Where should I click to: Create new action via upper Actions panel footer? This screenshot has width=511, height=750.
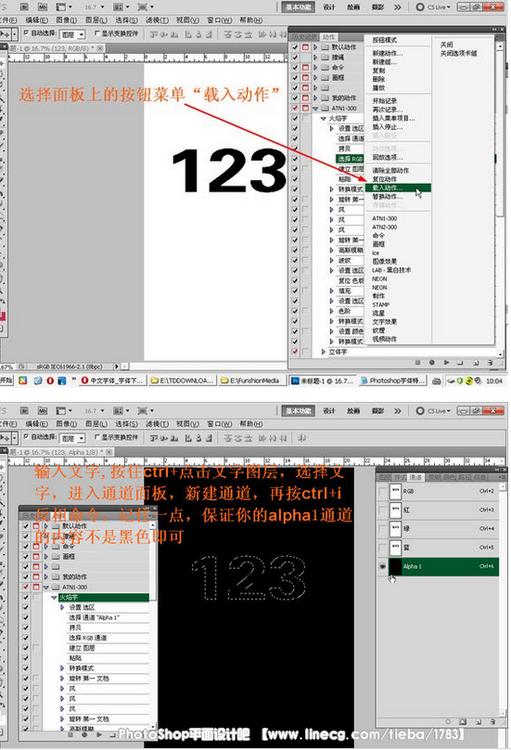(x=476, y=363)
